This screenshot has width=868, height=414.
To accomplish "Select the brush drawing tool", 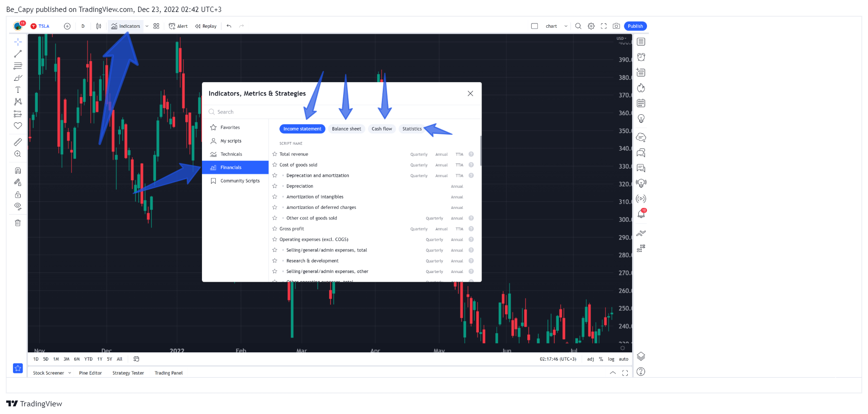I will tap(18, 77).
